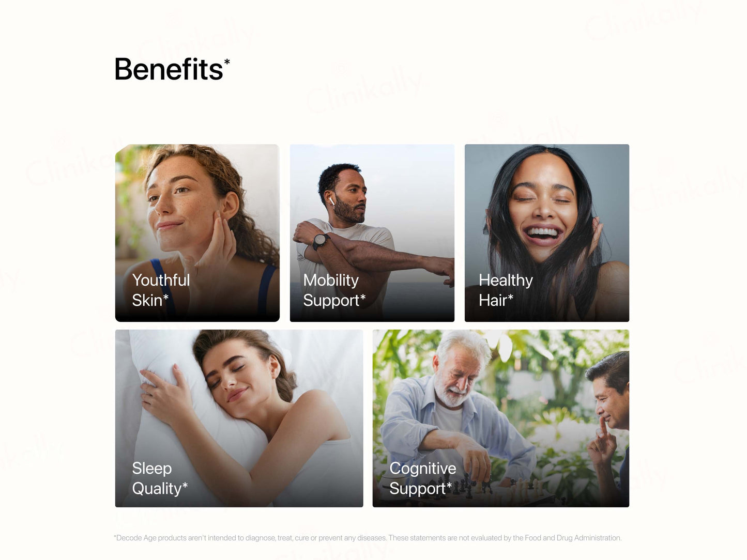Click the Decode Age disclaimer footnote
The image size is (747, 560).
pyautogui.click(x=368, y=538)
